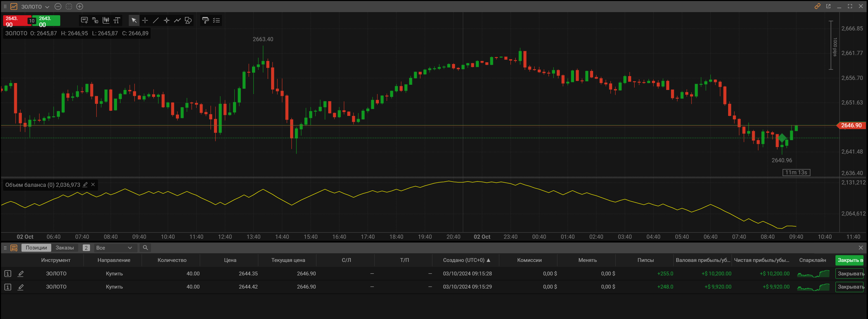868x319 pixels.
Task: Open the paint roller chart style icon
Action: 206,20
